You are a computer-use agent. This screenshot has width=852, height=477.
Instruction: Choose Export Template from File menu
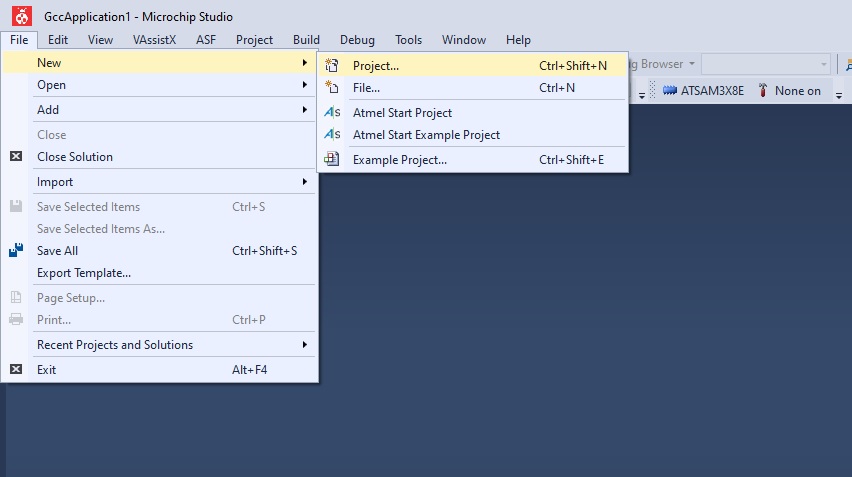[x=84, y=273]
